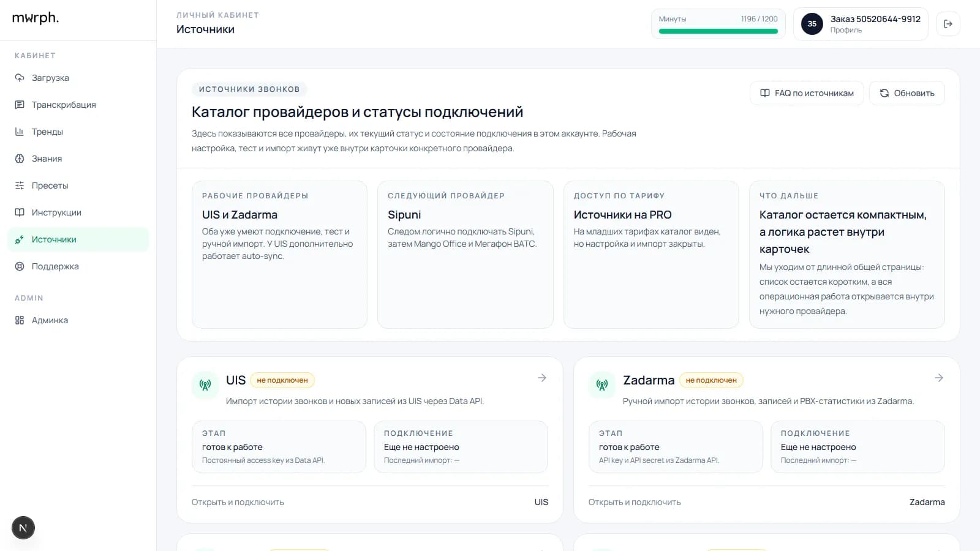Click Открыть и подключить under UIS
980x551 pixels.
click(x=238, y=502)
